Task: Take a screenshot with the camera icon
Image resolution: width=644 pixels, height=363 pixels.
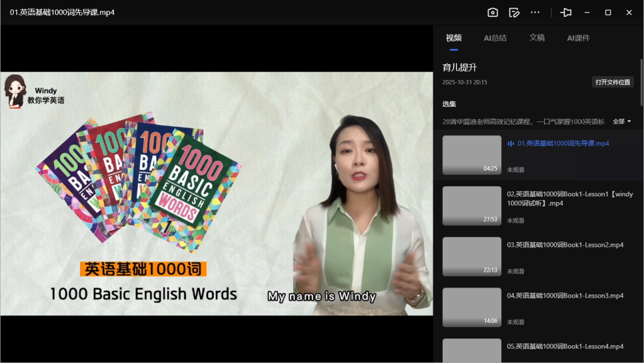Action: [x=493, y=13]
